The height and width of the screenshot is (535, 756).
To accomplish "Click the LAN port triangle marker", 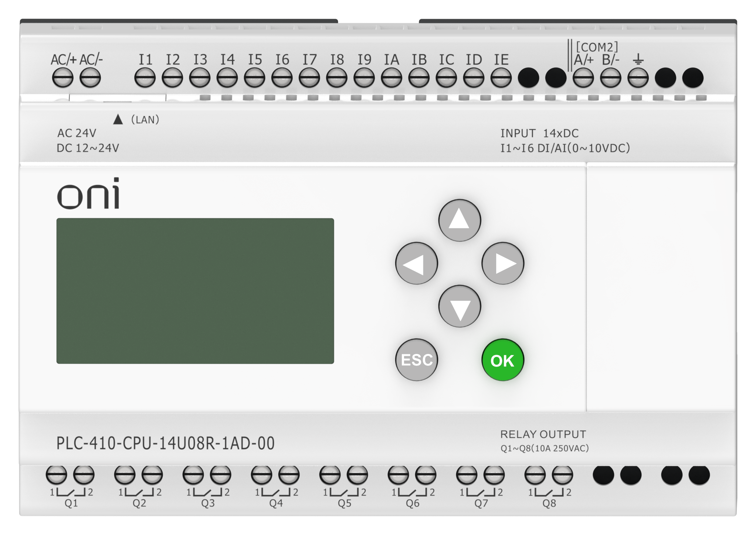I will click(118, 119).
